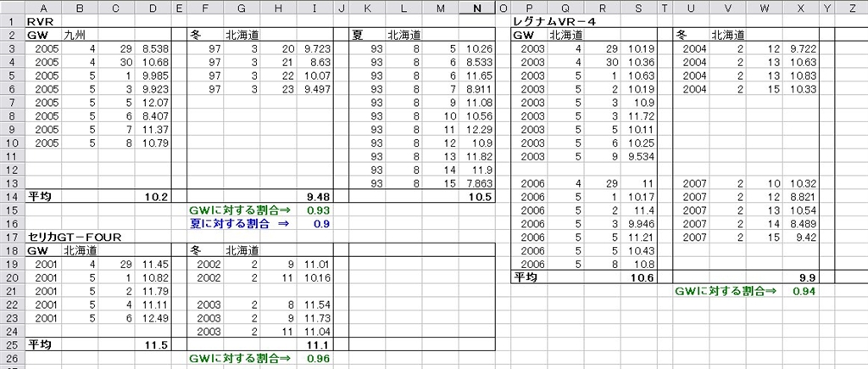Click the value 11.82
Viewport: 868px width, 369px height.
coord(480,156)
